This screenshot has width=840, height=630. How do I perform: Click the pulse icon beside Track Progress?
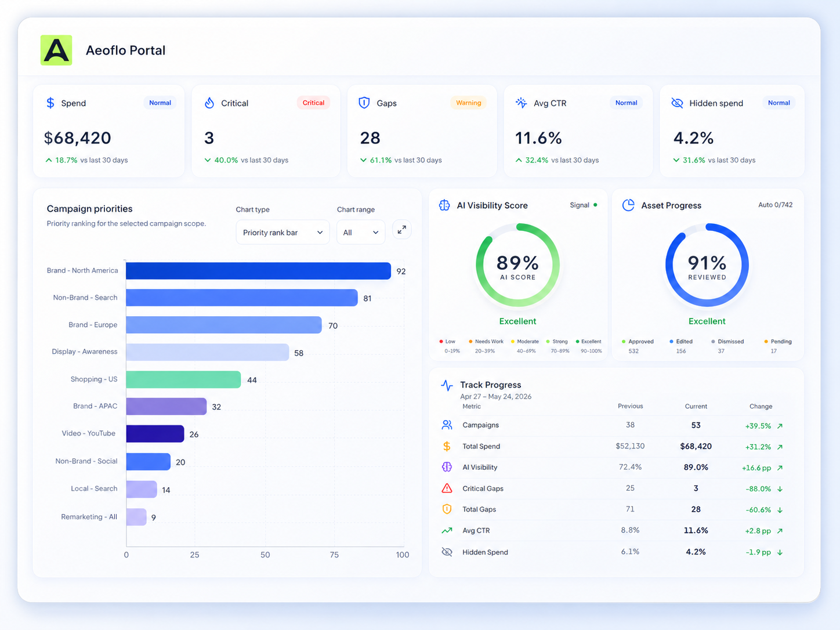pyautogui.click(x=447, y=385)
